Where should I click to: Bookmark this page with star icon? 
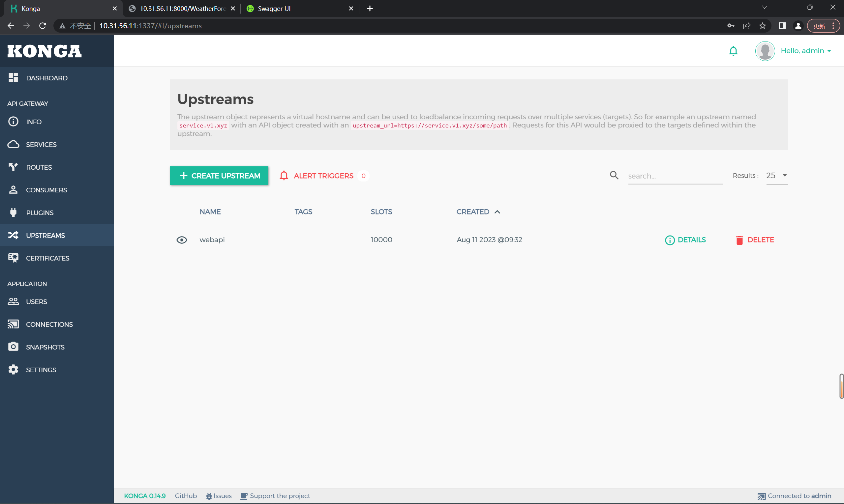pyautogui.click(x=763, y=26)
